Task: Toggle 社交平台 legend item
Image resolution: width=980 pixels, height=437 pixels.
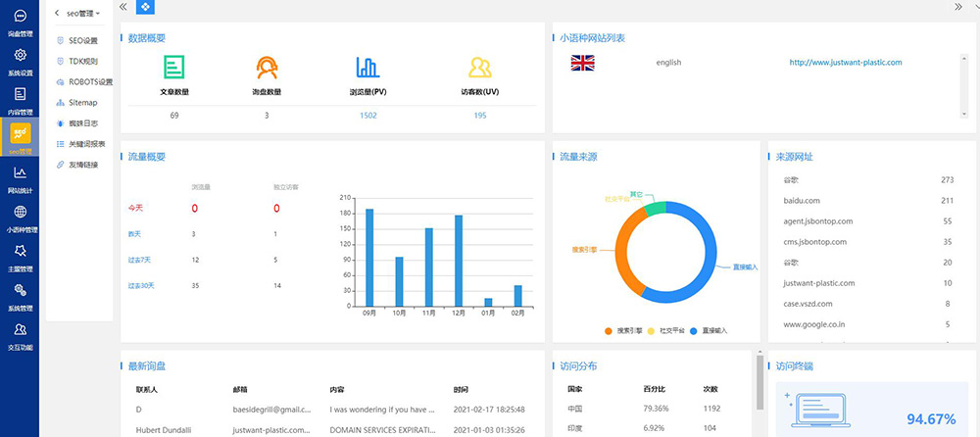Action: tap(670, 330)
